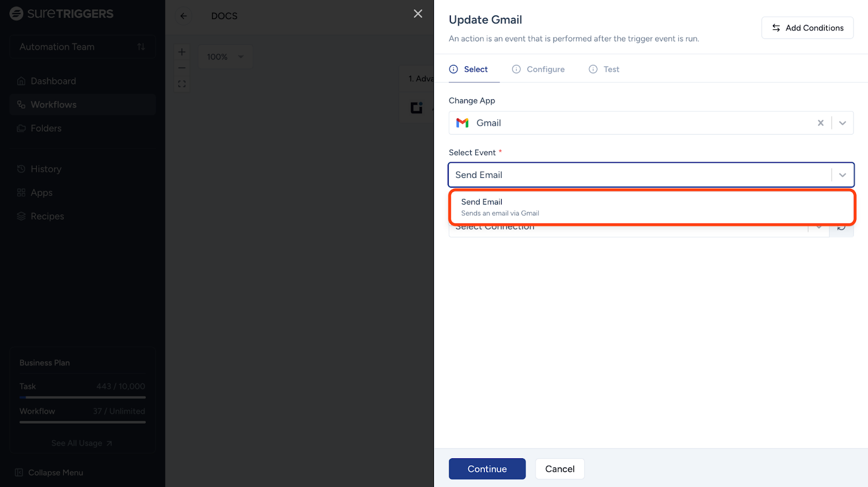Close the workflow editor panel
868x487 pixels.
418,14
